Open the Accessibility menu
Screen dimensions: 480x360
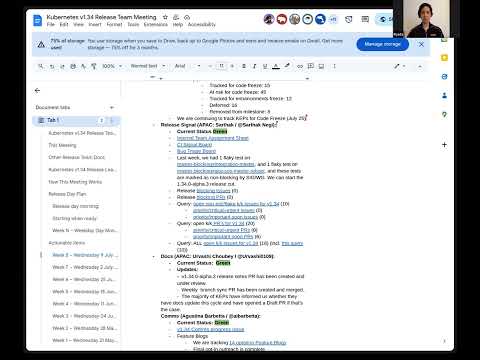pos(202,25)
